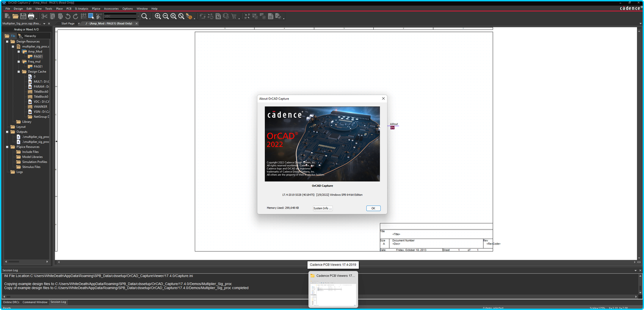Click the System Info button
Viewport: 644px width, 310px height.
[323, 208]
